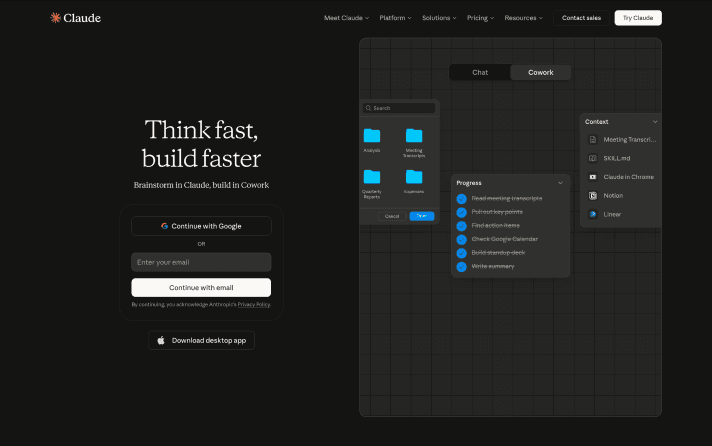712x446 pixels.
Task: Click Continue with Google
Action: point(201,226)
